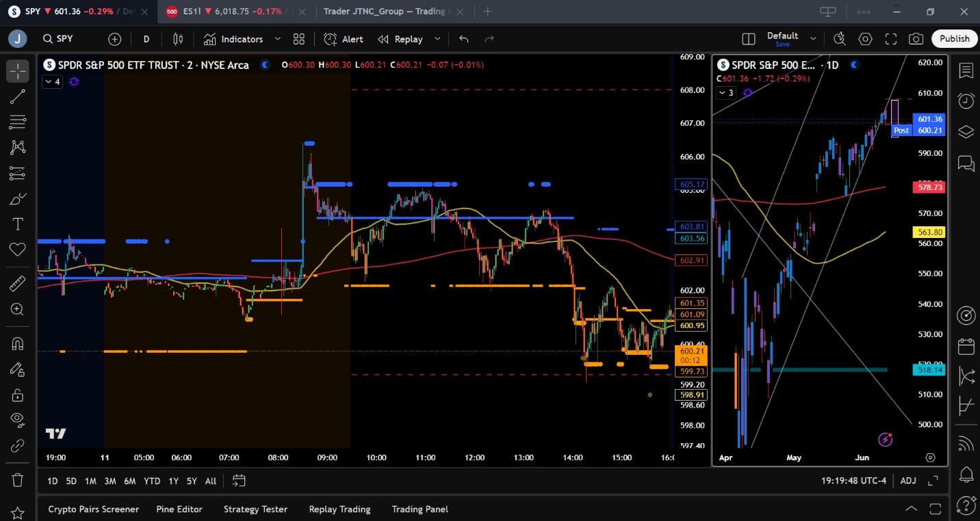This screenshot has width=980, height=521.
Task: Open the link drawings tool
Action: (18, 446)
